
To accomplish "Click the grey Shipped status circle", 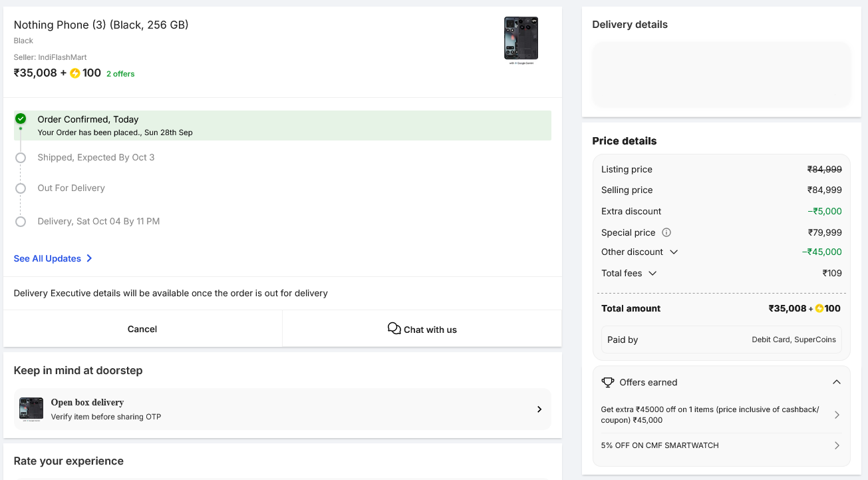I will click(x=20, y=157).
